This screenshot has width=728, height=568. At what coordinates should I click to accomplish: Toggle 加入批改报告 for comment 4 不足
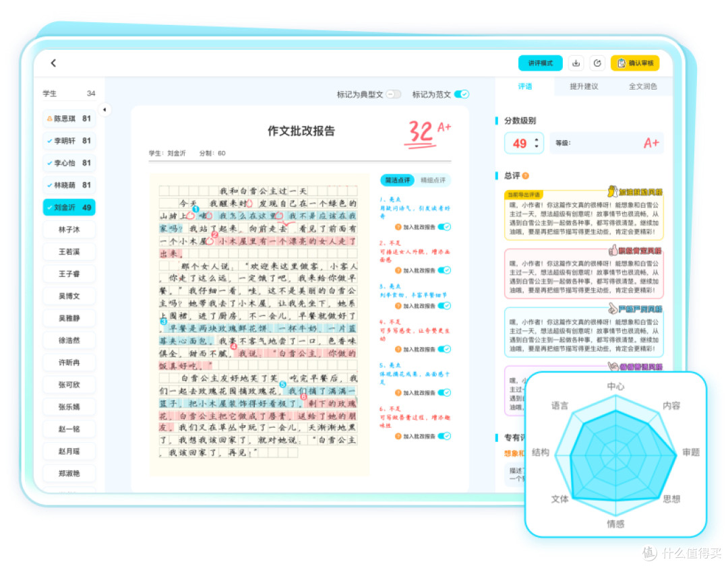(444, 349)
